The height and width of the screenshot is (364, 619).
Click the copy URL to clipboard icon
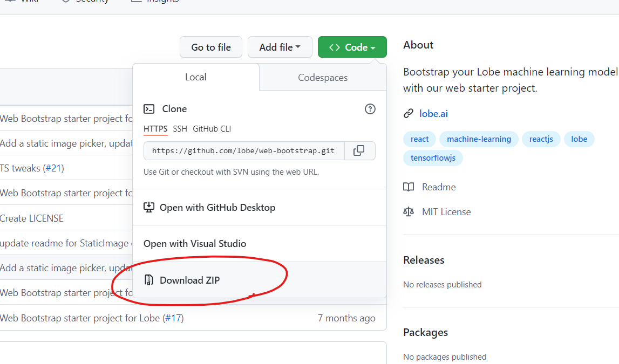tap(359, 150)
